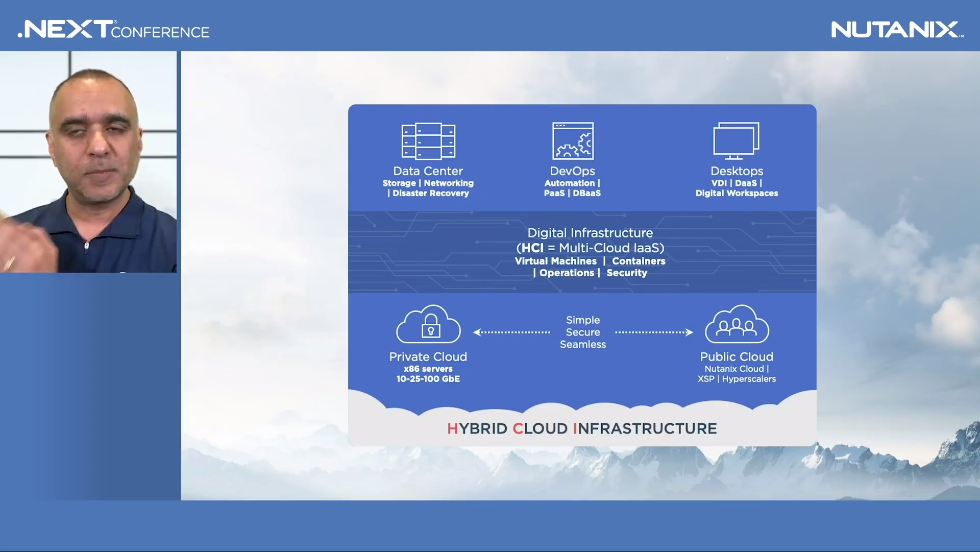Click the 'Digital Workspaces' text

click(737, 193)
